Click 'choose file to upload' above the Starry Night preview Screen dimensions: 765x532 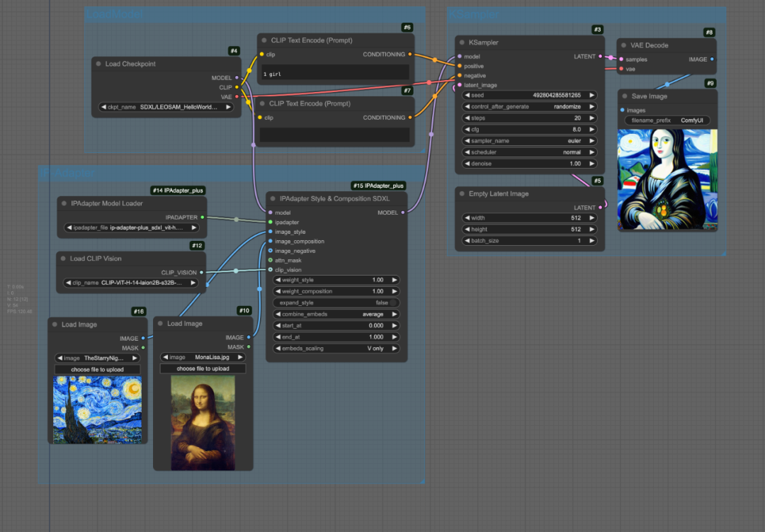98,370
